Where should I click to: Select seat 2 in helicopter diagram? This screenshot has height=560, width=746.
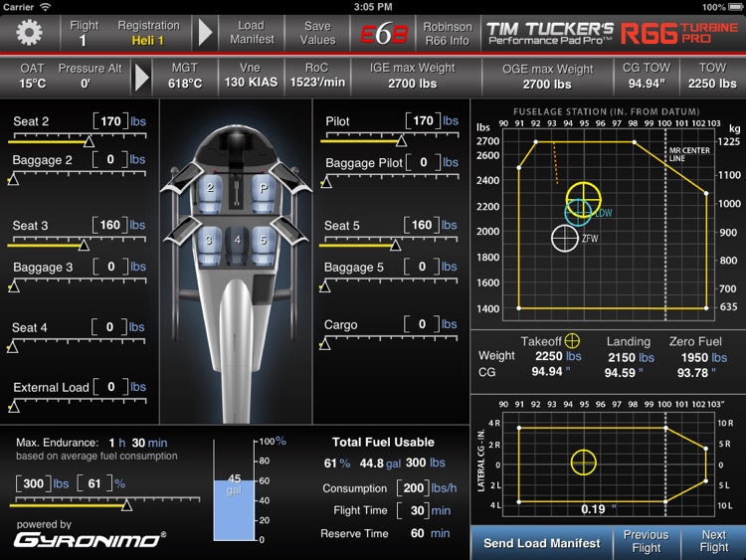tap(210, 193)
